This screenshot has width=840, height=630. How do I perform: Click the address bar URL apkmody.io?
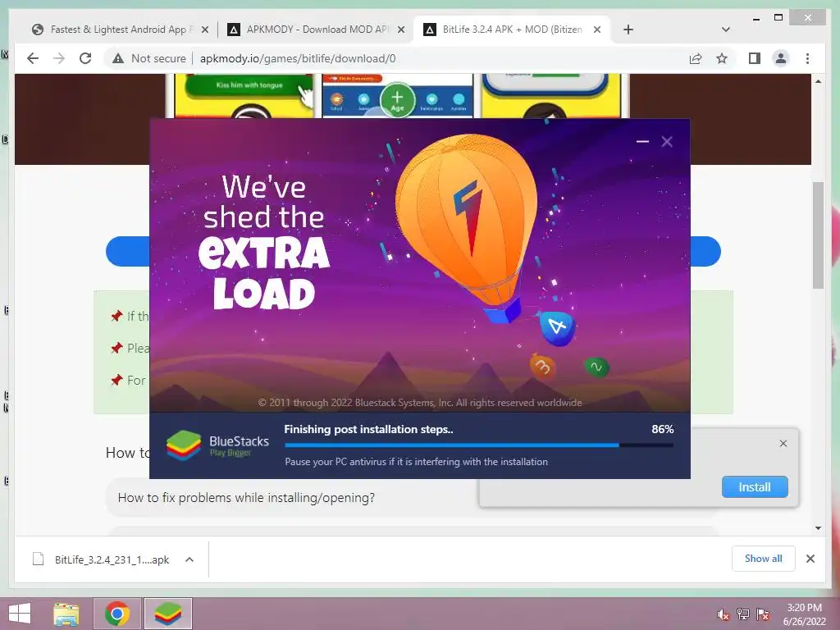(x=298, y=58)
